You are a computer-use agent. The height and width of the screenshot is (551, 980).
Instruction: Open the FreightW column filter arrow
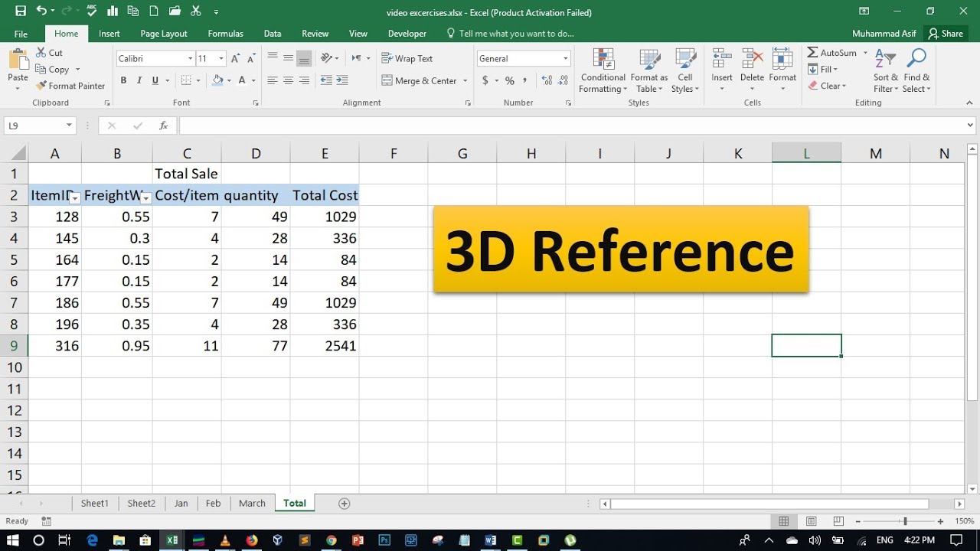tap(145, 198)
